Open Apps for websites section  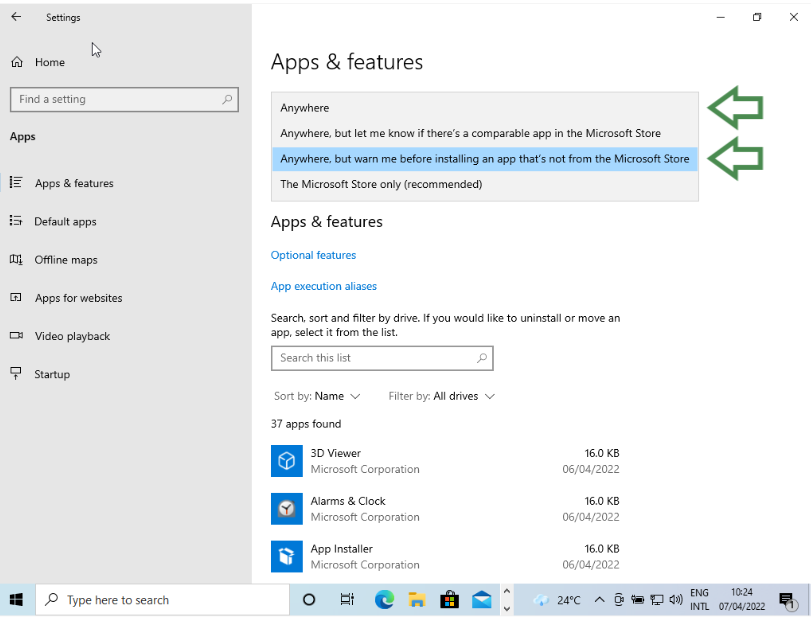coord(79,298)
